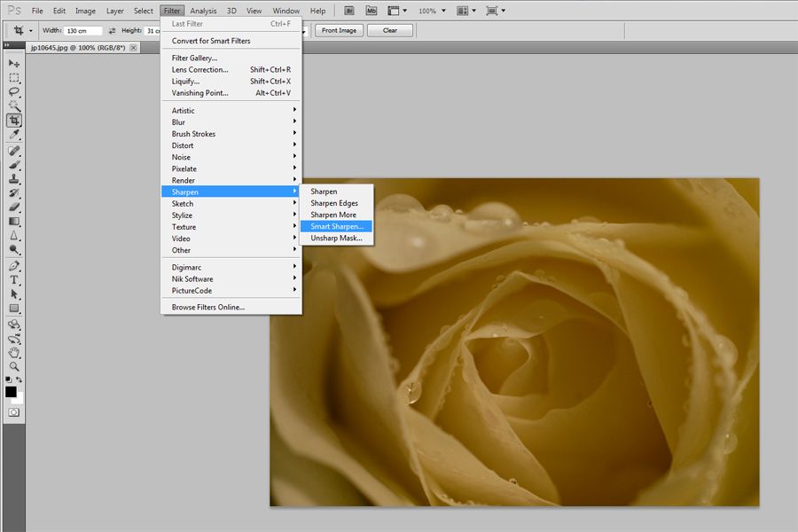Choose Sharpen Edges filter
This screenshot has height=532, width=798.
point(336,203)
